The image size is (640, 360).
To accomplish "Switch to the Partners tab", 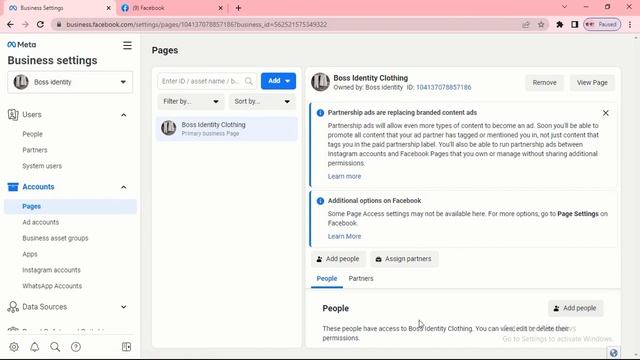I will [x=361, y=278].
